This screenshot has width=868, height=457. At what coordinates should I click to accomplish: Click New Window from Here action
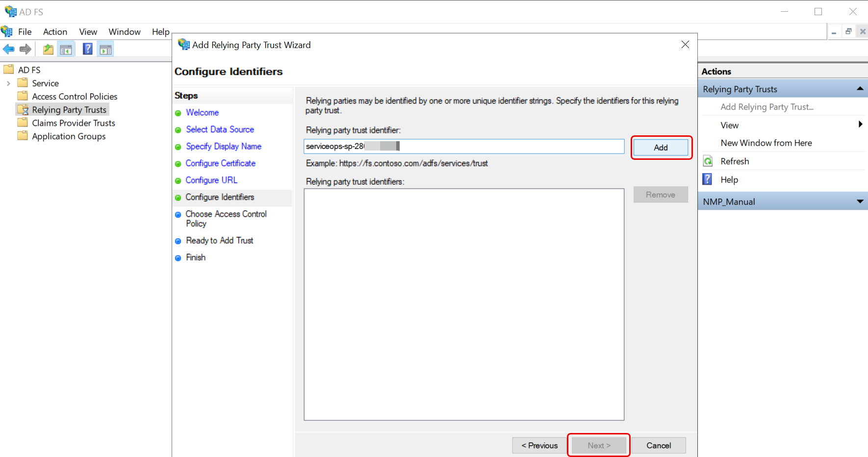[766, 143]
